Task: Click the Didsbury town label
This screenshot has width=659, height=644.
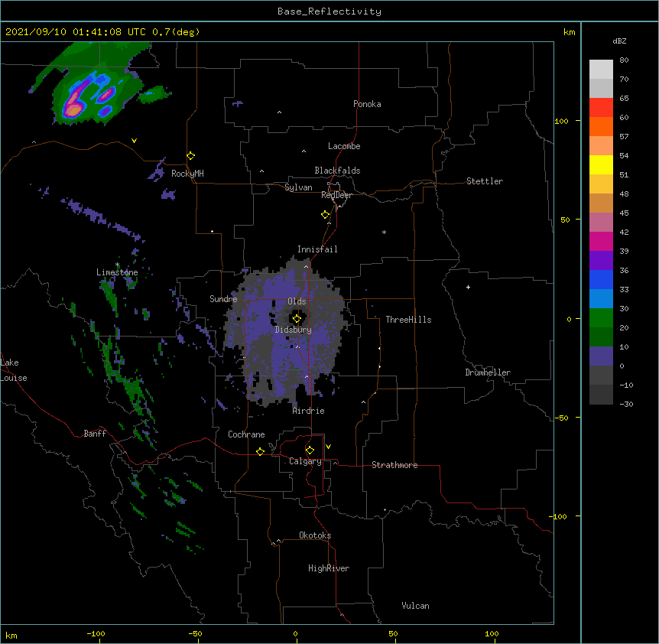Action: (294, 330)
